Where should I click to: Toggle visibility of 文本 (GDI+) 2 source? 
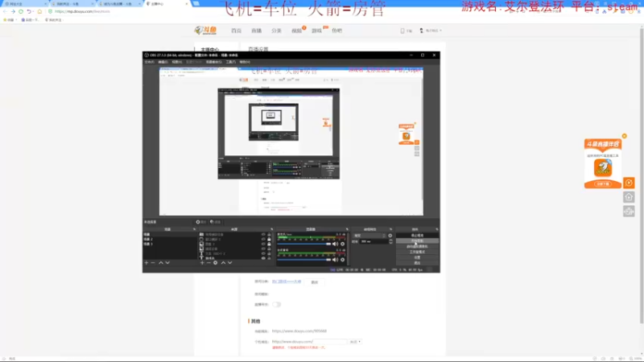pos(263,253)
